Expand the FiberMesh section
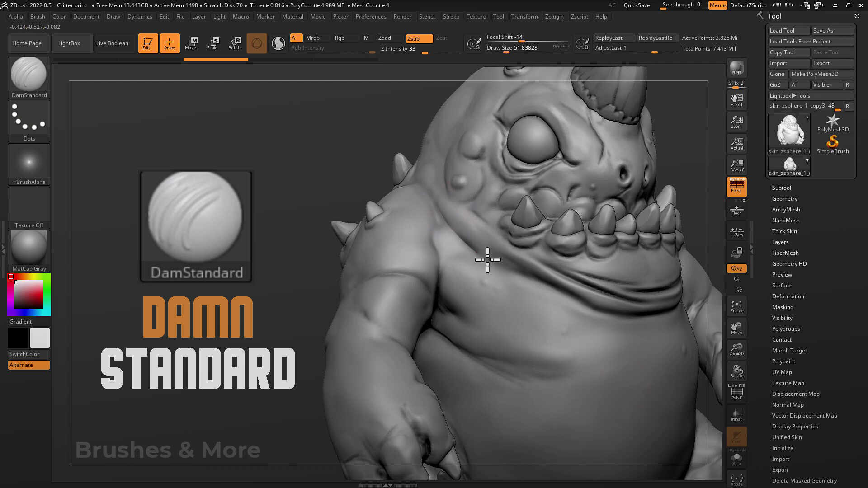 point(785,253)
